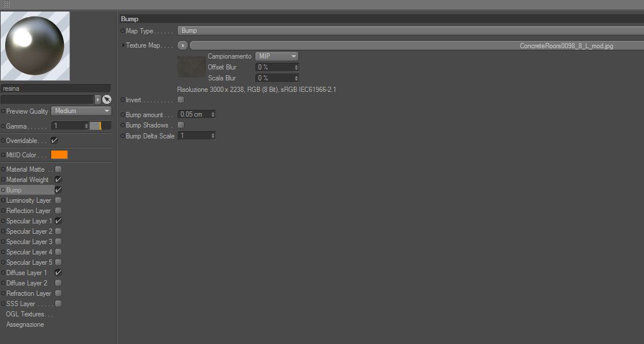Toggle the Bump Shadows checkbox

click(181, 125)
